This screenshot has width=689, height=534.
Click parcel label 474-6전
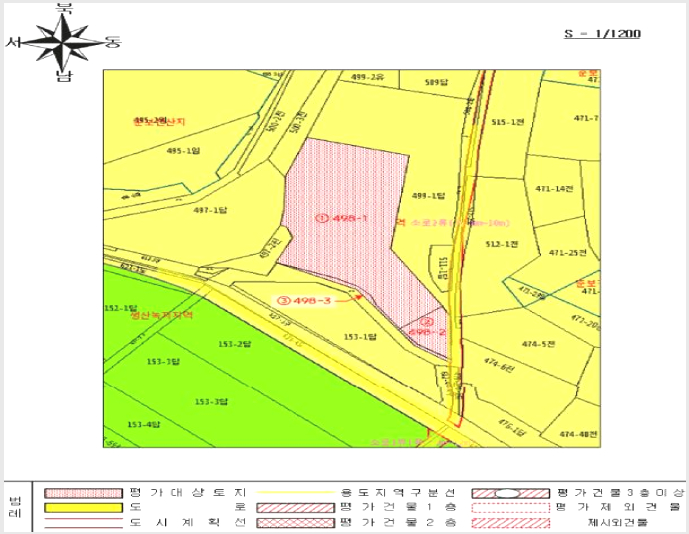pyautogui.click(x=499, y=366)
